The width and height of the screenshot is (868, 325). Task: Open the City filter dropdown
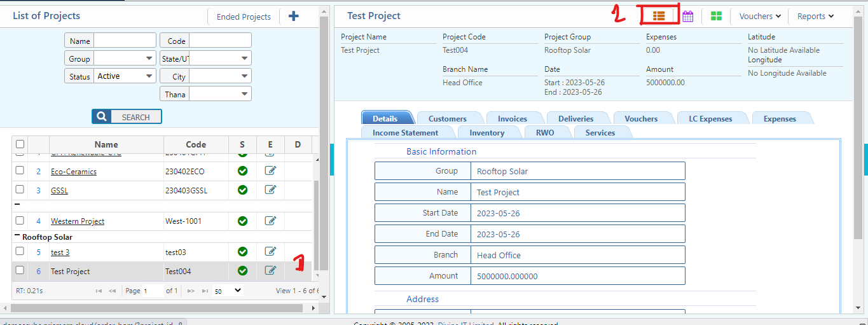point(221,76)
